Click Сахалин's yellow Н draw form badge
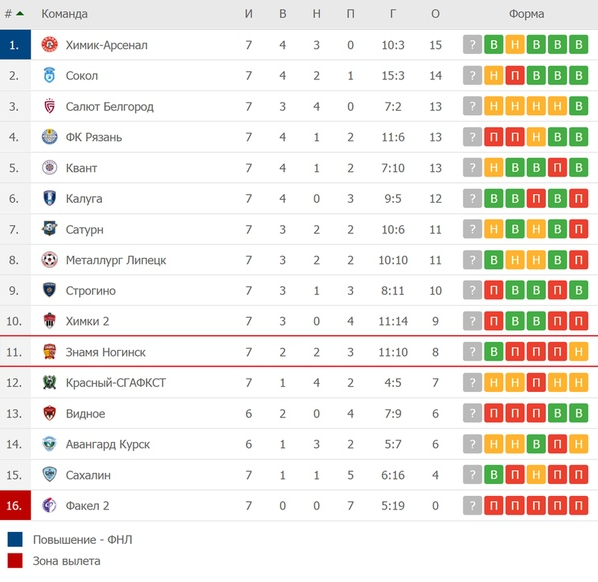Image resolution: width=598 pixels, height=582 pixels. click(x=536, y=475)
